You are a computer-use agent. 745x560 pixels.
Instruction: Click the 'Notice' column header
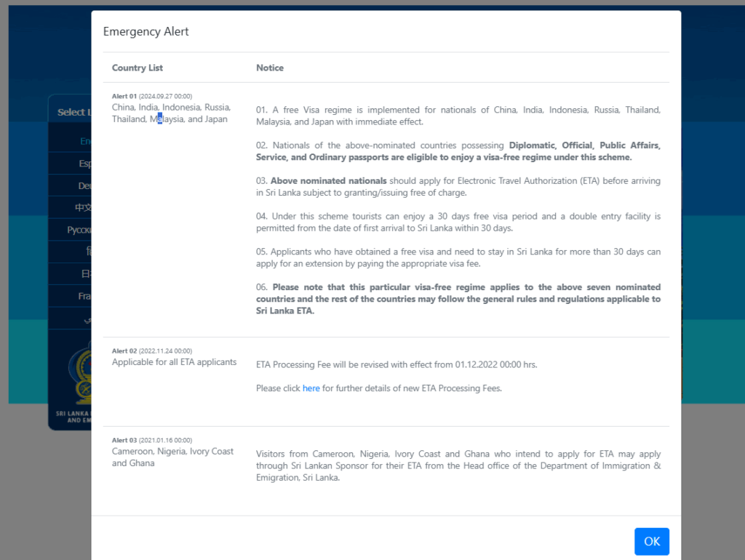[x=270, y=68]
